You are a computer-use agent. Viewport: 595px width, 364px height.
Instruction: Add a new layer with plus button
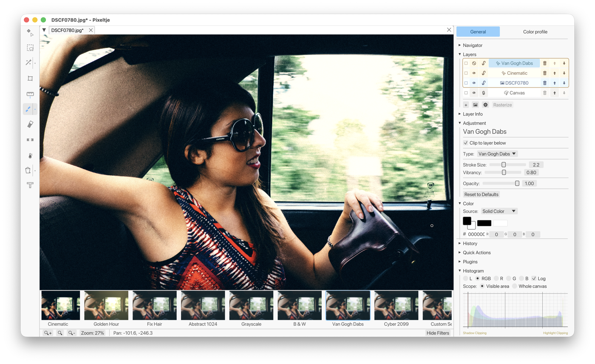coord(466,104)
